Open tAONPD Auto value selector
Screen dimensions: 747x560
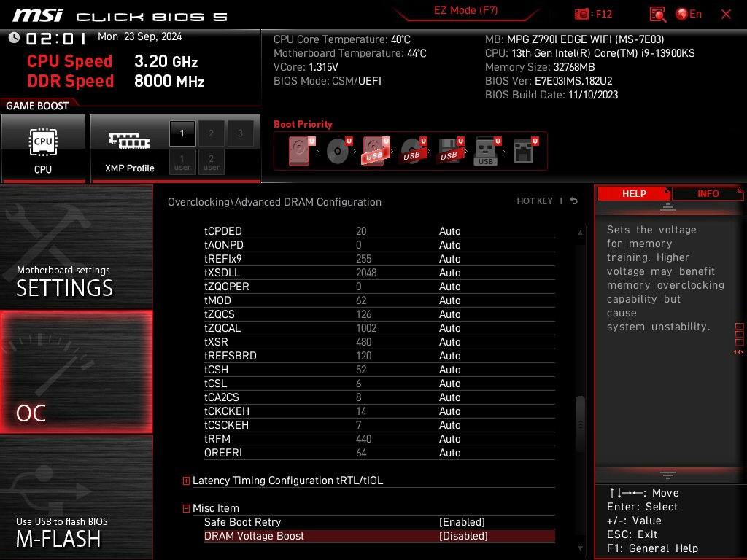(x=449, y=245)
